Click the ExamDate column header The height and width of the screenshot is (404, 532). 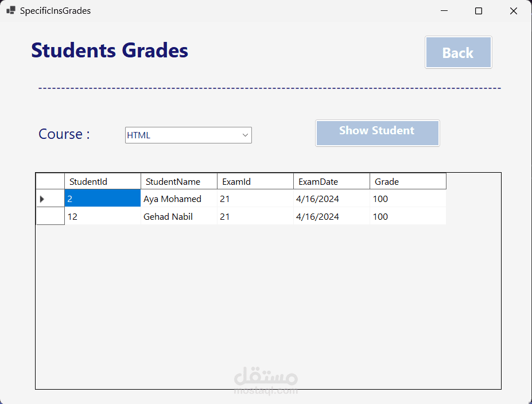(x=332, y=181)
